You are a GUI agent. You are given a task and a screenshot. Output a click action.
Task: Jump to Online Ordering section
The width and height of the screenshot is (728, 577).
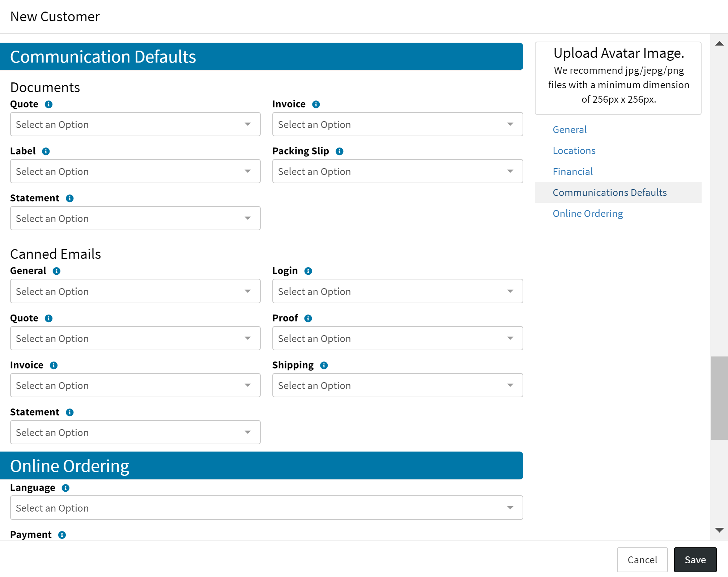click(588, 214)
